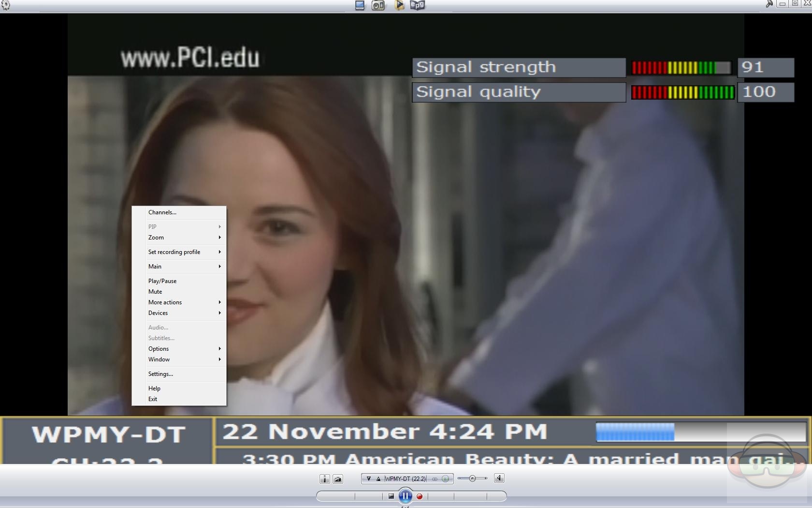This screenshot has width=812, height=508.
Task: Start recording with the red record button
Action: point(420,496)
